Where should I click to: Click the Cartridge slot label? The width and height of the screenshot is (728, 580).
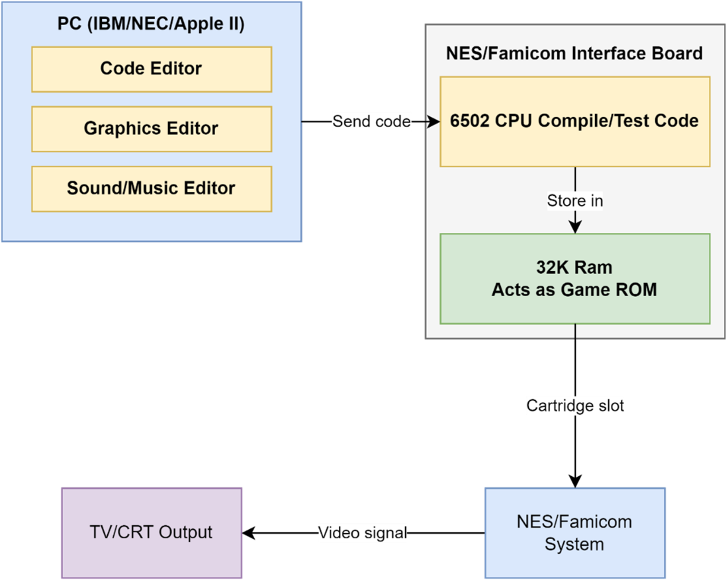point(574,405)
